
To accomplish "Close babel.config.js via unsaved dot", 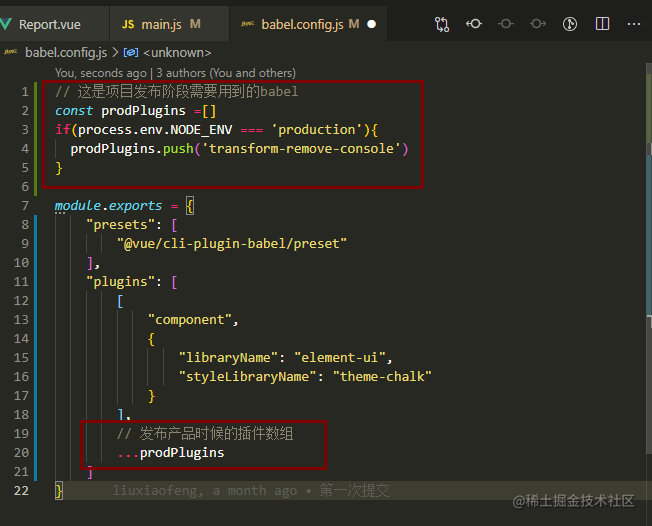I will 372,25.
